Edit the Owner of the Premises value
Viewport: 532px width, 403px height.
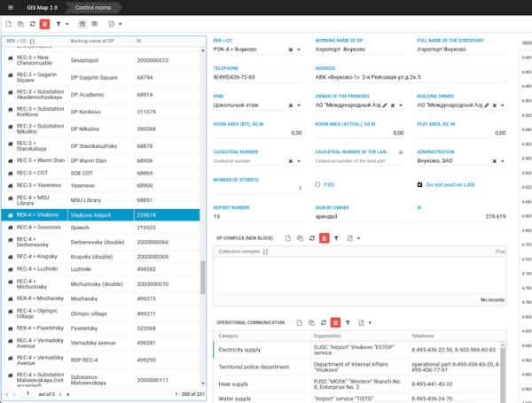coord(387,105)
